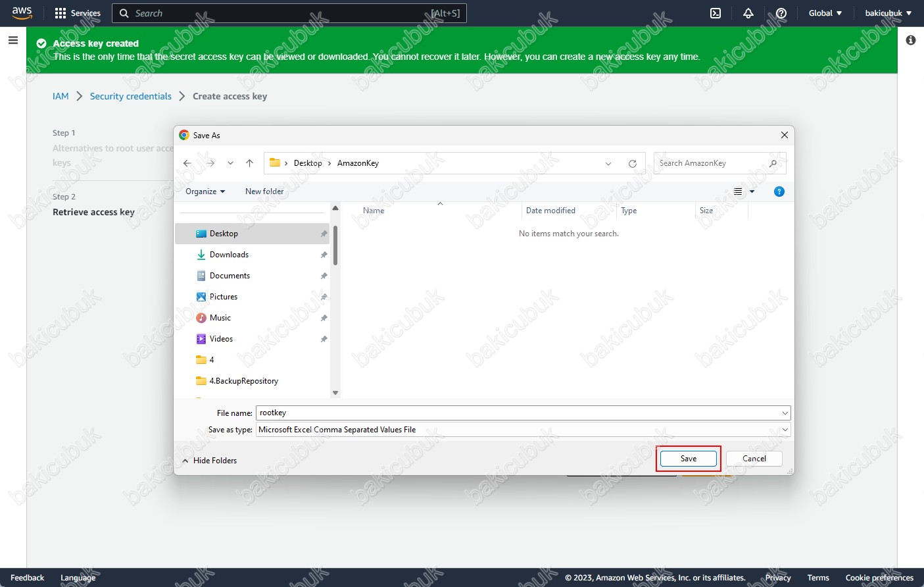Click Save to save rootkey file

point(689,459)
